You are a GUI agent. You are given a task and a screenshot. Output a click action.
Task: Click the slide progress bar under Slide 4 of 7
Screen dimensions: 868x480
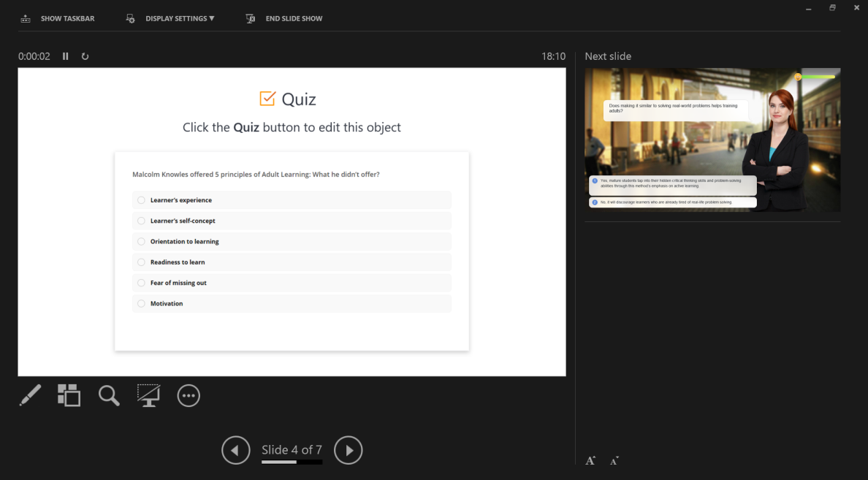click(x=292, y=462)
